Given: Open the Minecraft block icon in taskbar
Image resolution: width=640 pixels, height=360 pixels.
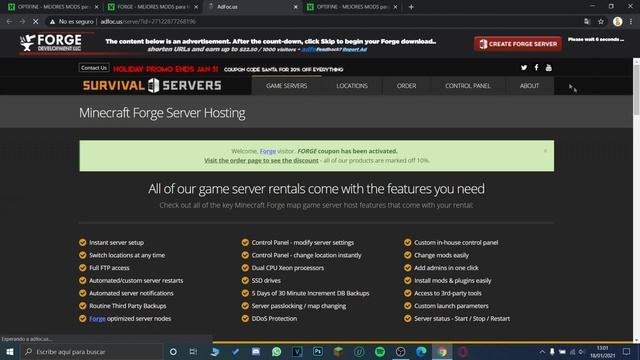Looking at the screenshot, I should [x=338, y=351].
